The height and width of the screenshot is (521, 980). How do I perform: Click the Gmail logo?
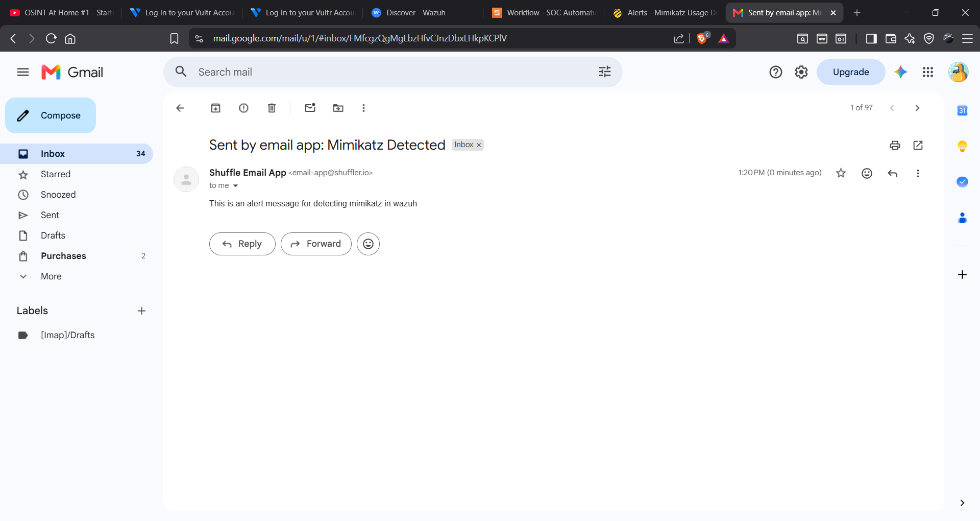[72, 72]
